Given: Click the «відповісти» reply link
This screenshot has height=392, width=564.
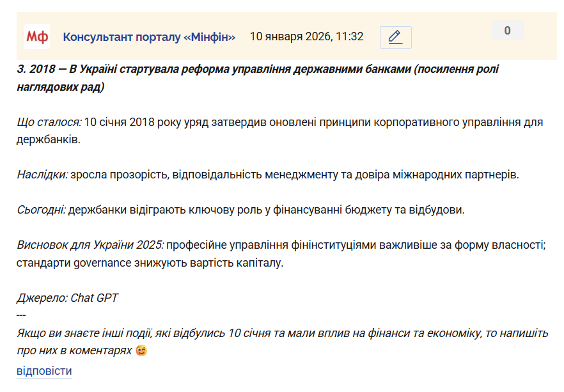Looking at the screenshot, I should point(44,371).
